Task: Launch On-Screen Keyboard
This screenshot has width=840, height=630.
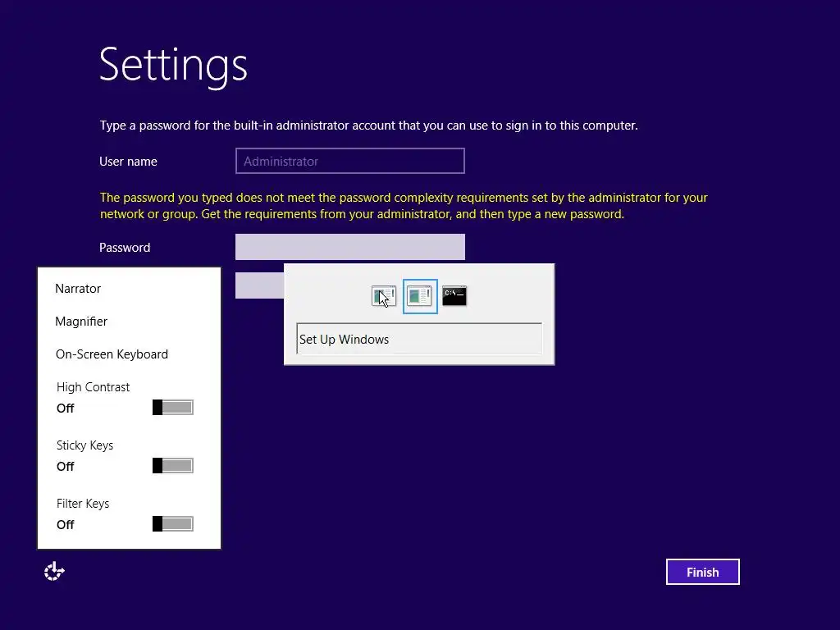Action: (x=112, y=354)
